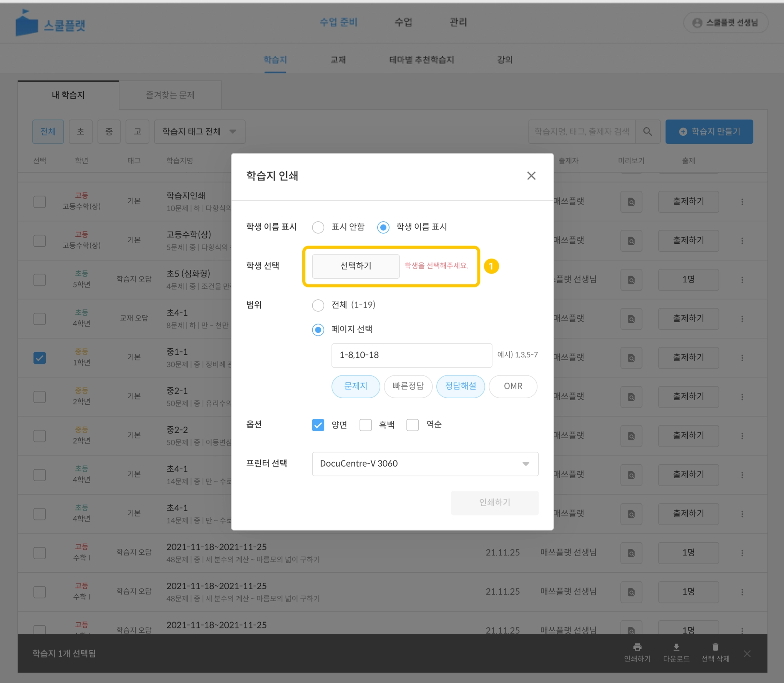Open more options for 중1-1 row
Screen dimensions: 784x683
coord(742,358)
